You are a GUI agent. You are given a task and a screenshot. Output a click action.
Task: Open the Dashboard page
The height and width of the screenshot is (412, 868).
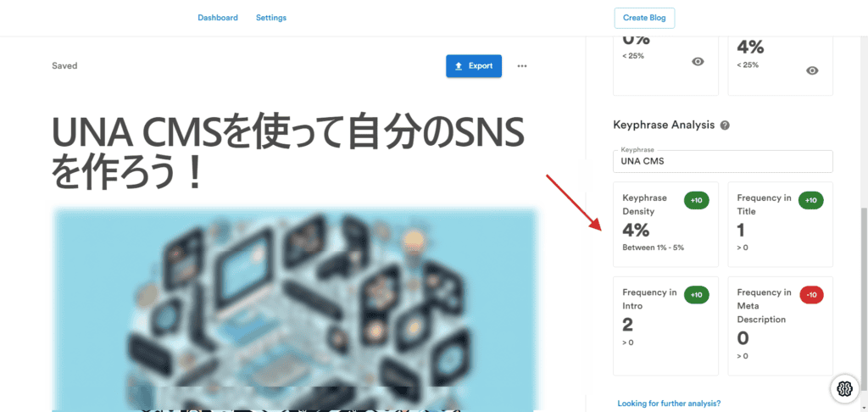218,18
